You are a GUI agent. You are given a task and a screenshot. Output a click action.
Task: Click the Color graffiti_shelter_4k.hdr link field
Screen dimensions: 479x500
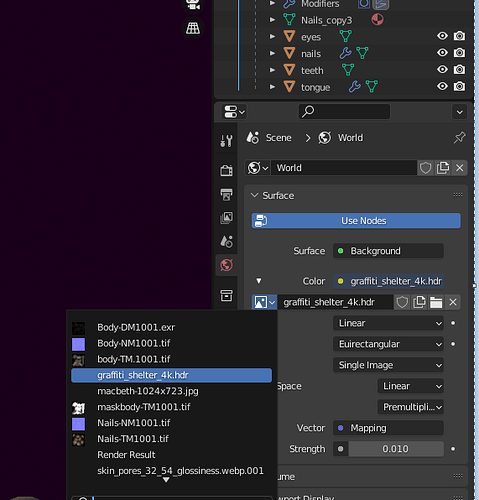(388, 281)
